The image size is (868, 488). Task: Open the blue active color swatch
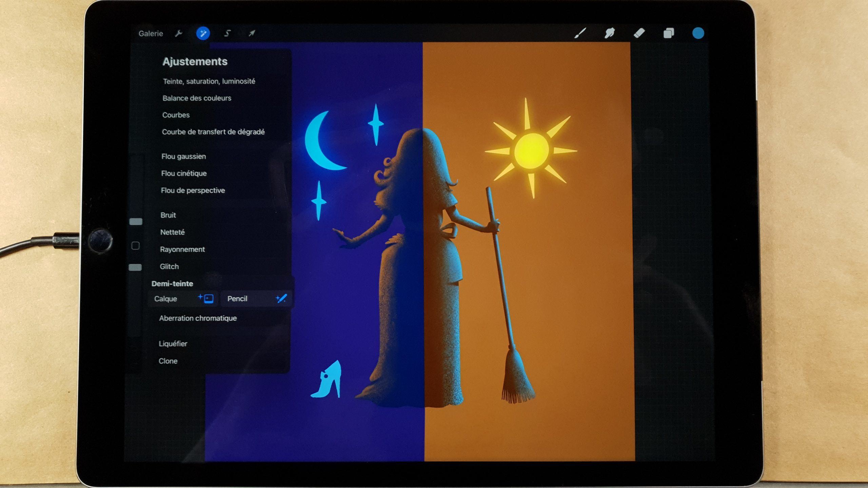tap(698, 33)
